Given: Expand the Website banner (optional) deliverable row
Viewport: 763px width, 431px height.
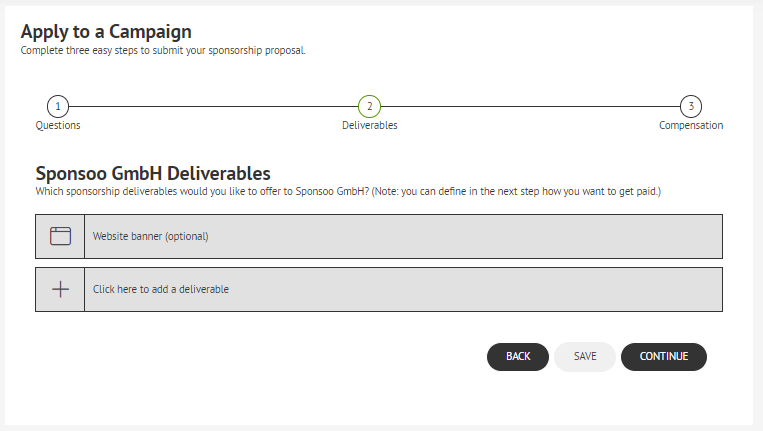Looking at the screenshot, I should tap(379, 236).
